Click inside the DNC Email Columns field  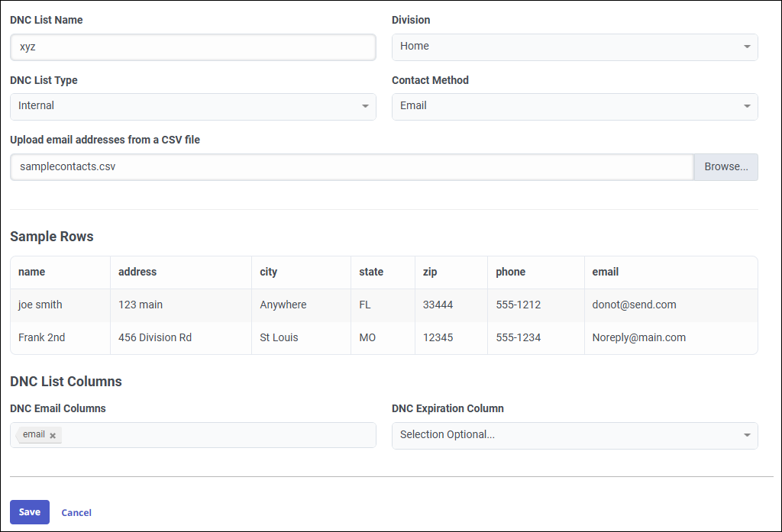tap(193, 435)
